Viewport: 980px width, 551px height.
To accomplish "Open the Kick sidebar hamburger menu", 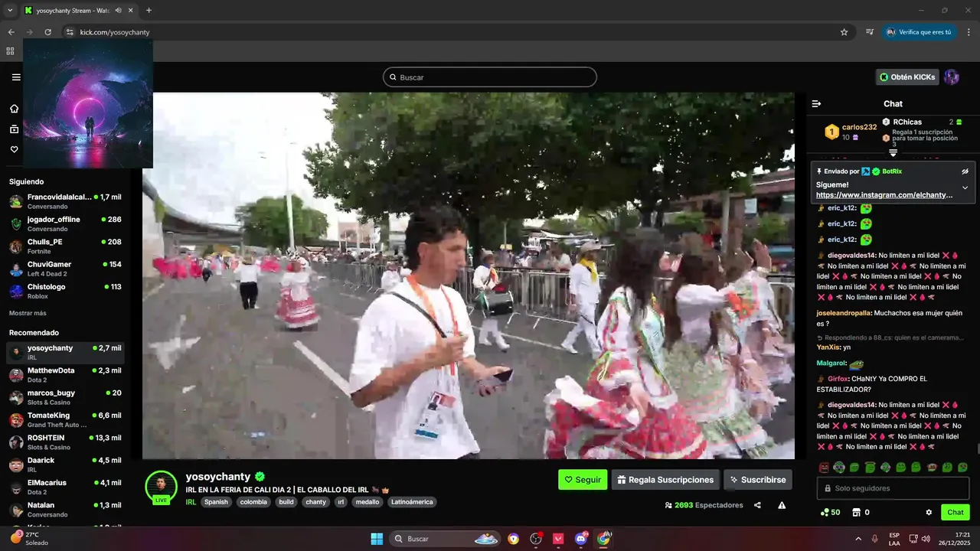I will pos(16,77).
